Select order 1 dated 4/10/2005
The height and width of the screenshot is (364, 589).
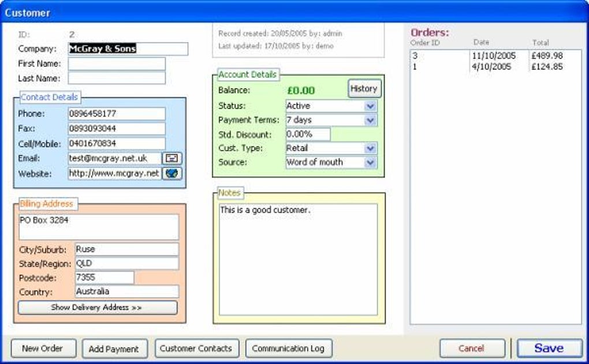click(495, 67)
